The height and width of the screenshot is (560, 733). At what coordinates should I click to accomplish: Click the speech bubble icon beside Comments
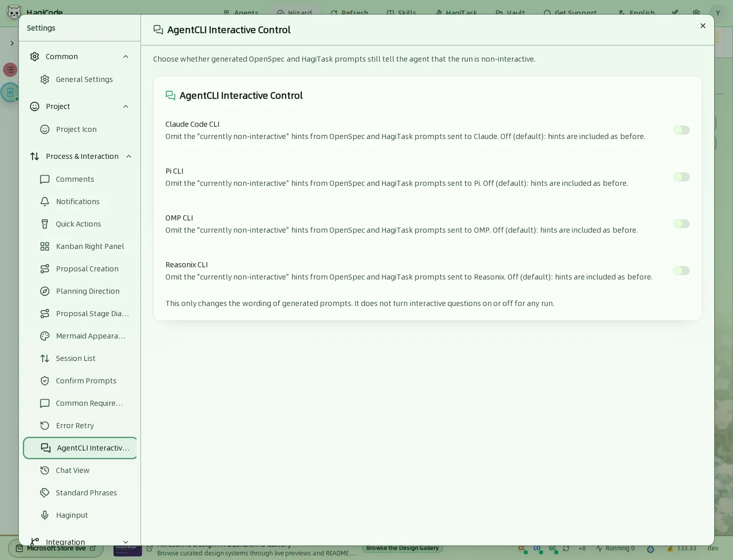click(45, 179)
